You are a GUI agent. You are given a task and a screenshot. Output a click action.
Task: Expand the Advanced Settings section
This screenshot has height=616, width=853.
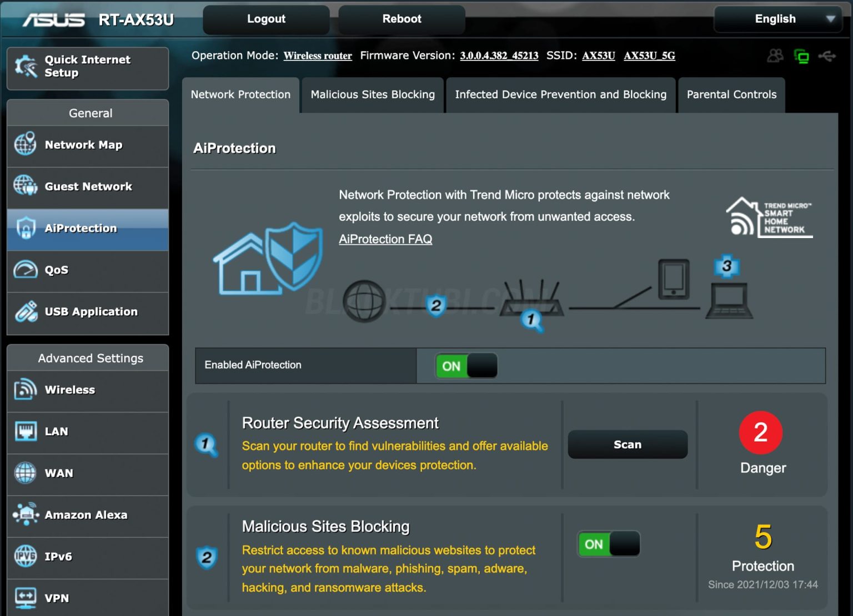click(89, 358)
